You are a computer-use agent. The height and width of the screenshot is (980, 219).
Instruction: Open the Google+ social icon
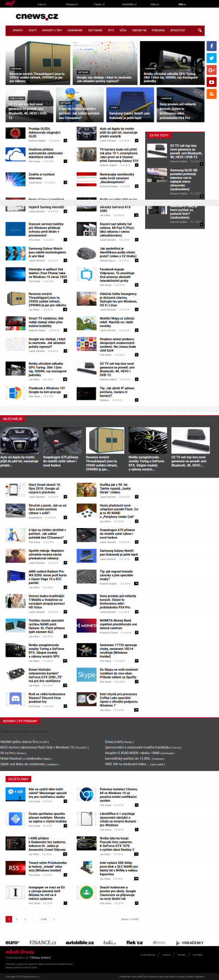pyautogui.click(x=211, y=70)
